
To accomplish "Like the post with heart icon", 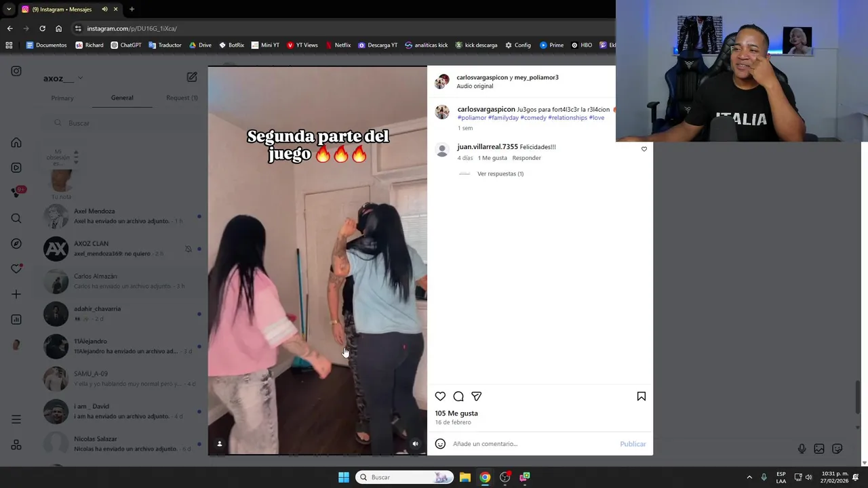I will (440, 396).
